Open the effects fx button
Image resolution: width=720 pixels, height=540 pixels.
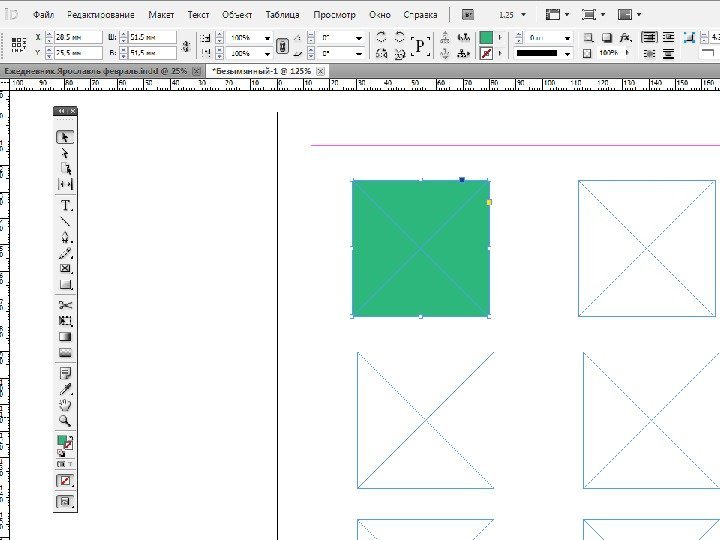tap(625, 37)
